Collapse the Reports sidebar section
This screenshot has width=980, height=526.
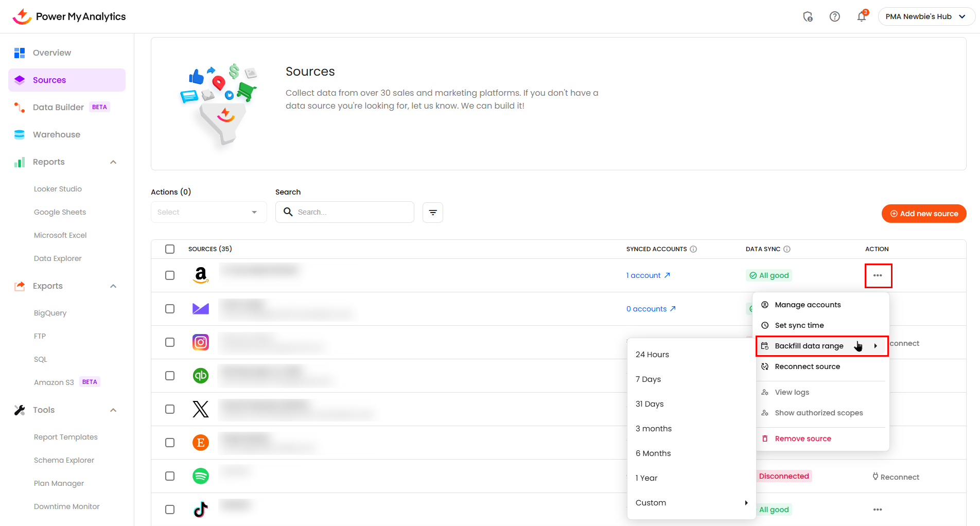coord(113,162)
